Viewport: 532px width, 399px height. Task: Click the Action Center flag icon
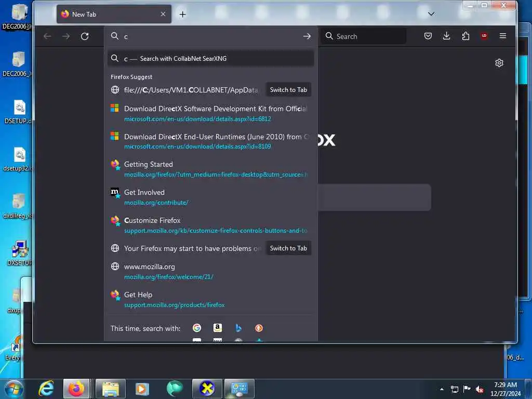(467, 389)
